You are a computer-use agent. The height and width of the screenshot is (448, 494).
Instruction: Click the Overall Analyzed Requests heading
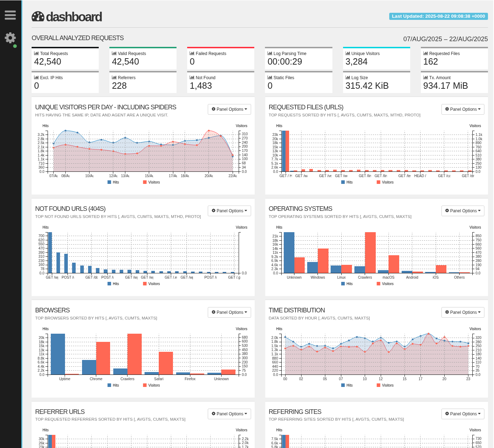78,38
